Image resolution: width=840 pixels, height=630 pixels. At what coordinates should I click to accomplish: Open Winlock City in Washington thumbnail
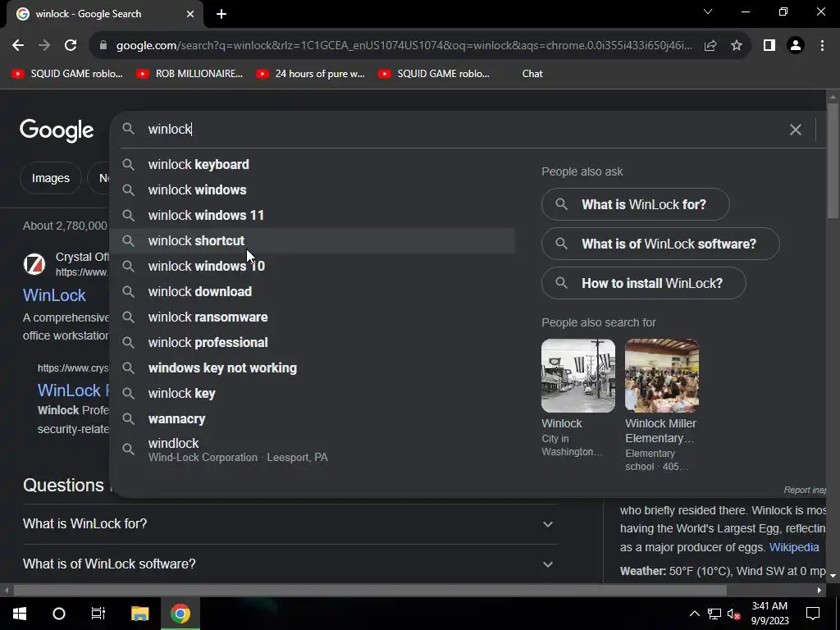(578, 376)
